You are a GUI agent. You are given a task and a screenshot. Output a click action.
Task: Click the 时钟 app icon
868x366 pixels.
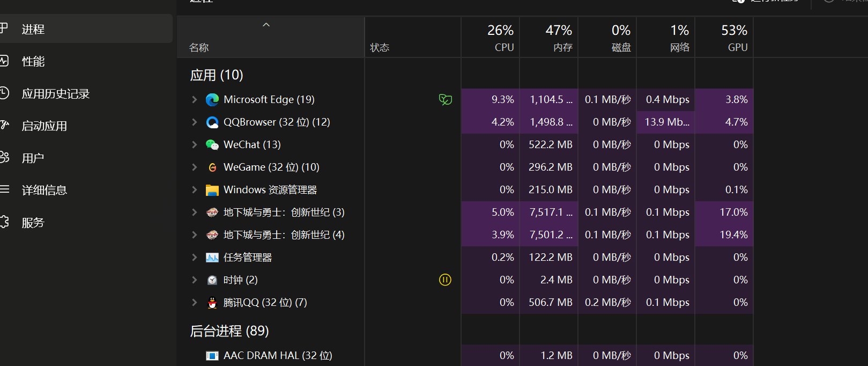[x=212, y=280]
